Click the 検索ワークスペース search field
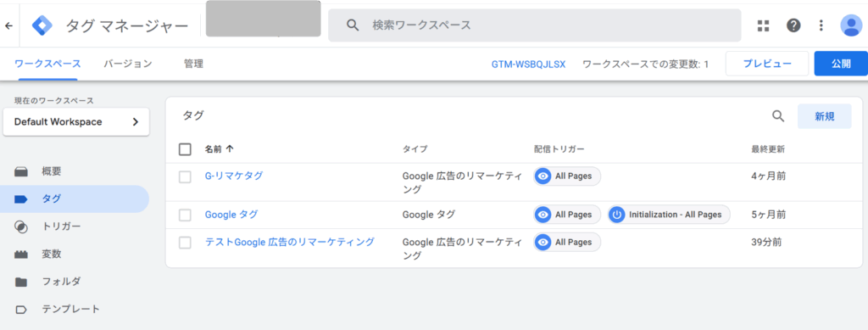 535,25
